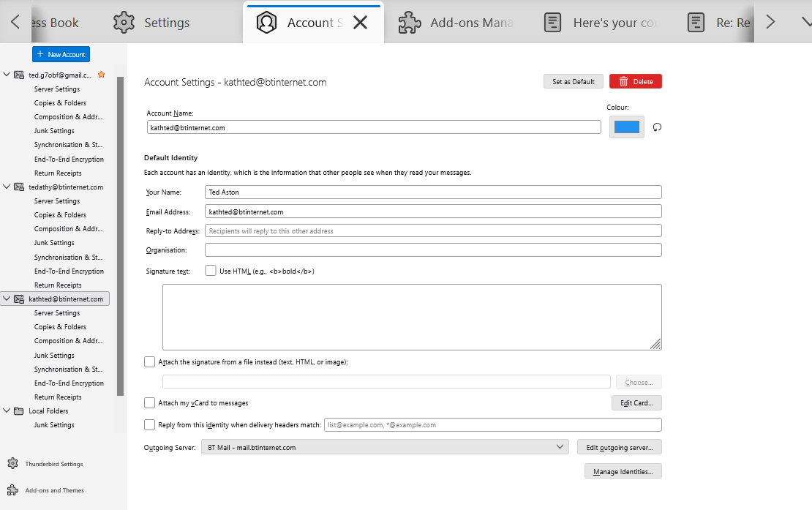Open the account Colour swatch picker
The image size is (812, 510).
click(x=626, y=127)
